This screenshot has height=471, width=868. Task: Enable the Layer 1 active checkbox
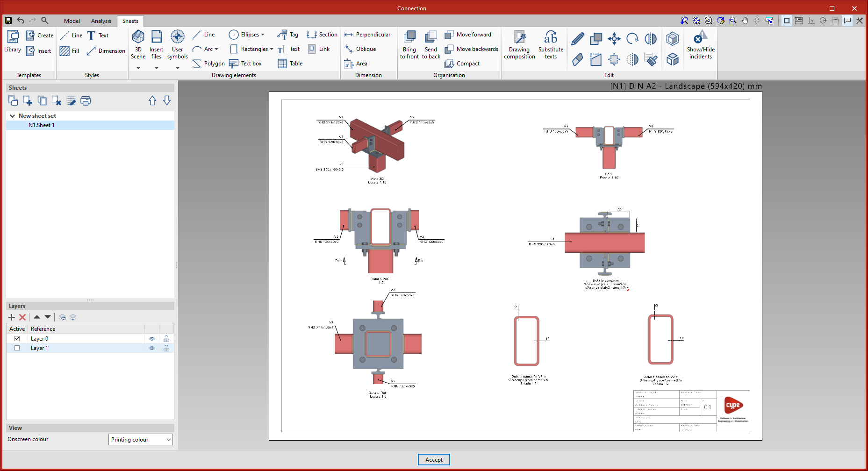pos(17,348)
